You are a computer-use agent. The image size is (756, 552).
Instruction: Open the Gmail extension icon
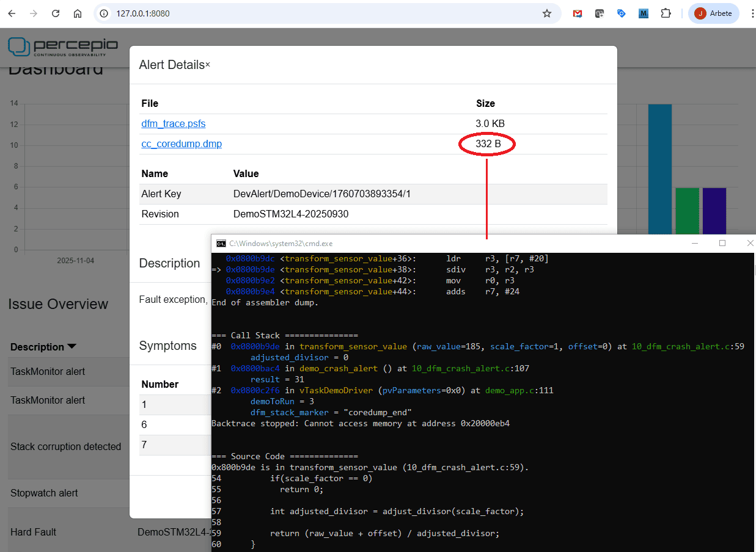[577, 13]
